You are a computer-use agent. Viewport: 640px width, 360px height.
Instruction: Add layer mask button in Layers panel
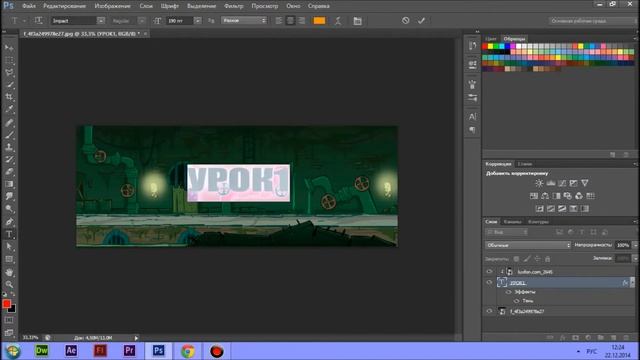pos(575,338)
